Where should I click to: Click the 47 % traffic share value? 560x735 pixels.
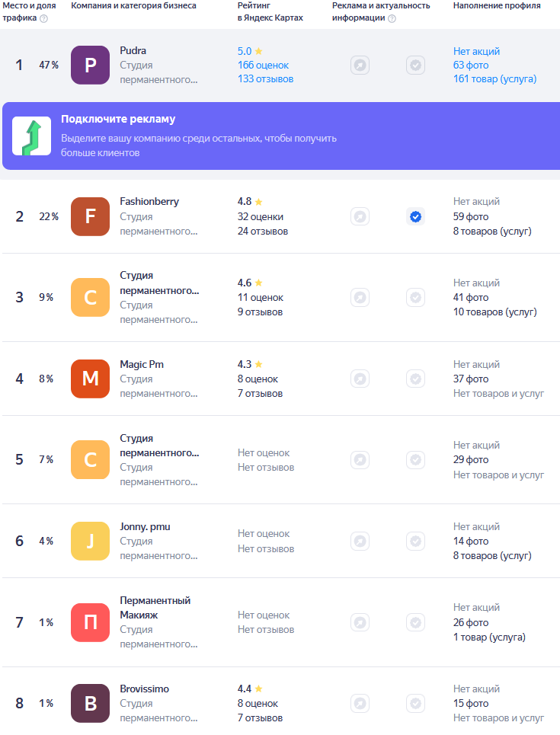click(x=49, y=66)
